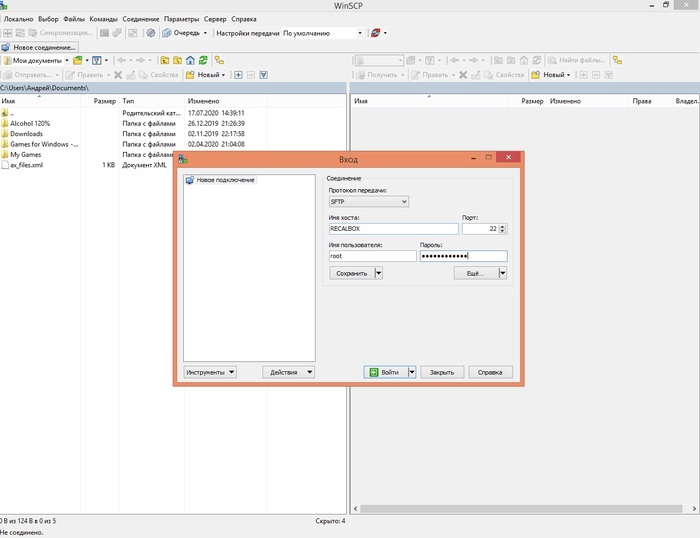The image size is (700, 538).
Task: Click the delete X icon in the local toolbar
Action: click(118, 75)
